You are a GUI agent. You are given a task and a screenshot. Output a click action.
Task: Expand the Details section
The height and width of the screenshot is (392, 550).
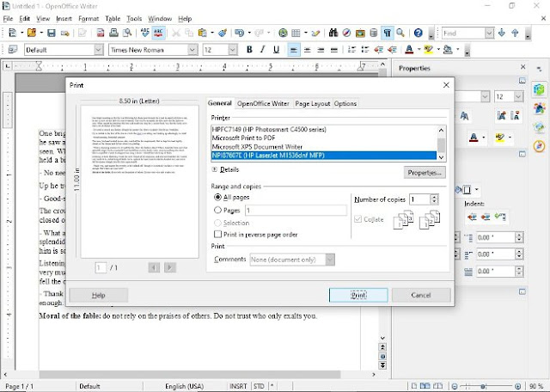[x=214, y=169]
